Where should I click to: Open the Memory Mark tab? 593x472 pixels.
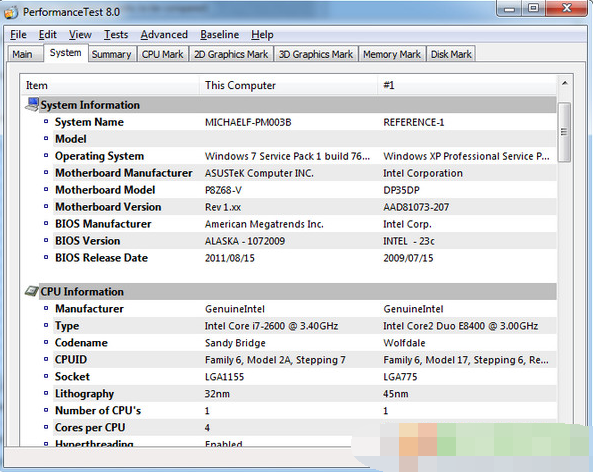392,54
